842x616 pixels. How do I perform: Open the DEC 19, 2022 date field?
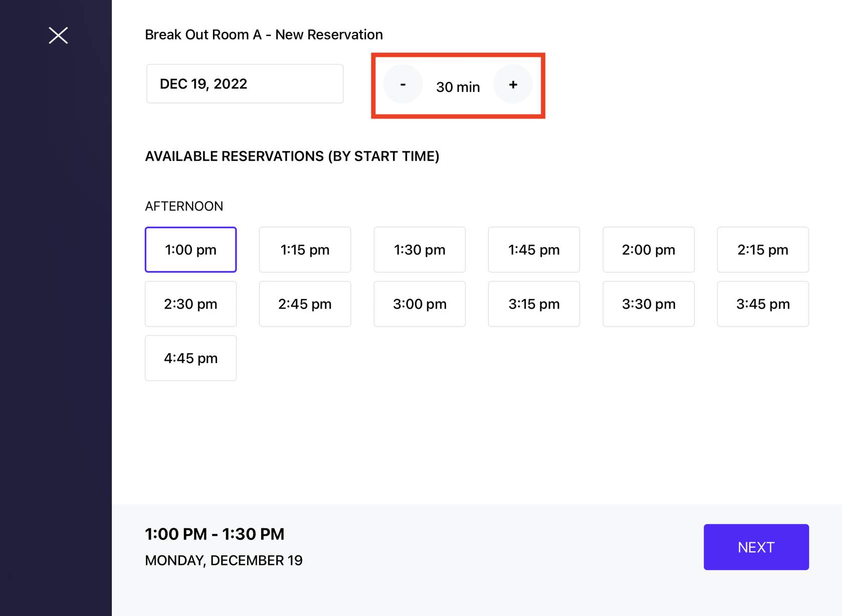click(x=245, y=84)
